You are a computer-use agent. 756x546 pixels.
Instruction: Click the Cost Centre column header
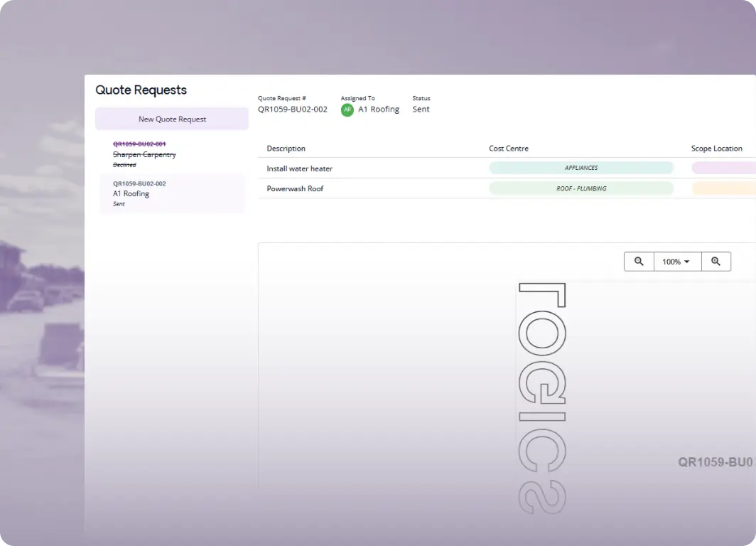(509, 149)
